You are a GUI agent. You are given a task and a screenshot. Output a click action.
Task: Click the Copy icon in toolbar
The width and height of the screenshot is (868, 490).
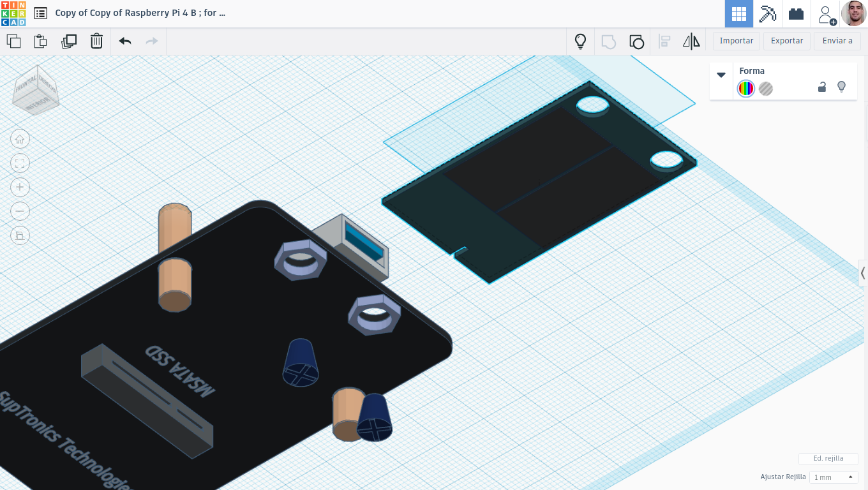tap(13, 41)
